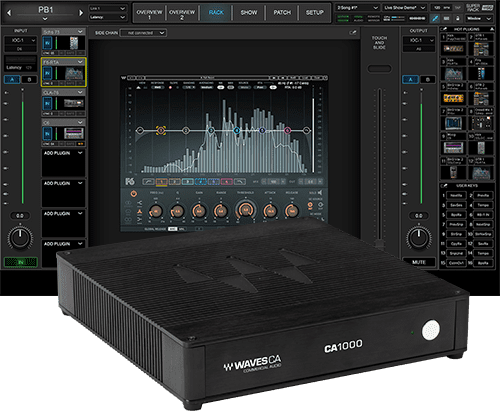
Task: Click the F6 band 1 selector button
Action: (162, 182)
